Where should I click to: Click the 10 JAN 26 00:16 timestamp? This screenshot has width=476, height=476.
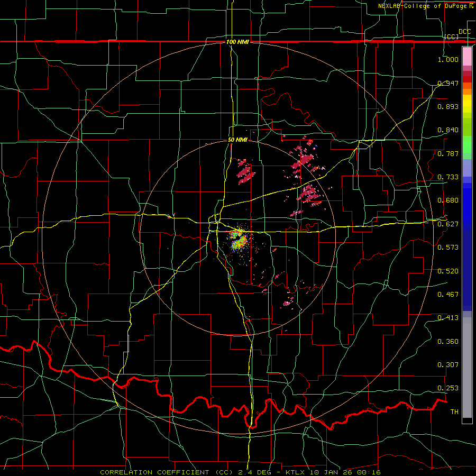coord(345,472)
